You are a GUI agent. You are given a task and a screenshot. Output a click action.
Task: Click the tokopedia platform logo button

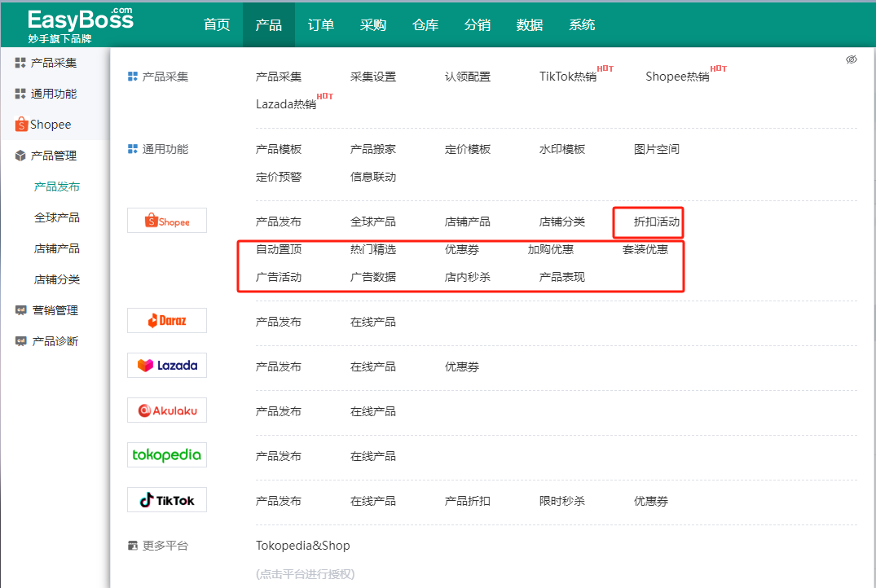[x=167, y=455]
